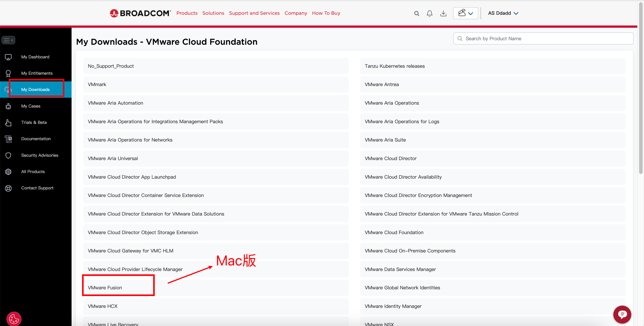Viewport: 644px width, 326px height.
Task: Click the My Dashboard monitor icon
Action: click(x=8, y=57)
